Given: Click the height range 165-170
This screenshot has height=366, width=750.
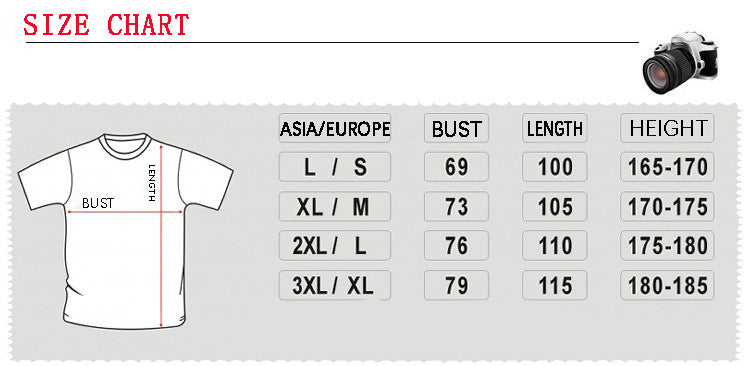Looking at the screenshot, I should 667,167.
